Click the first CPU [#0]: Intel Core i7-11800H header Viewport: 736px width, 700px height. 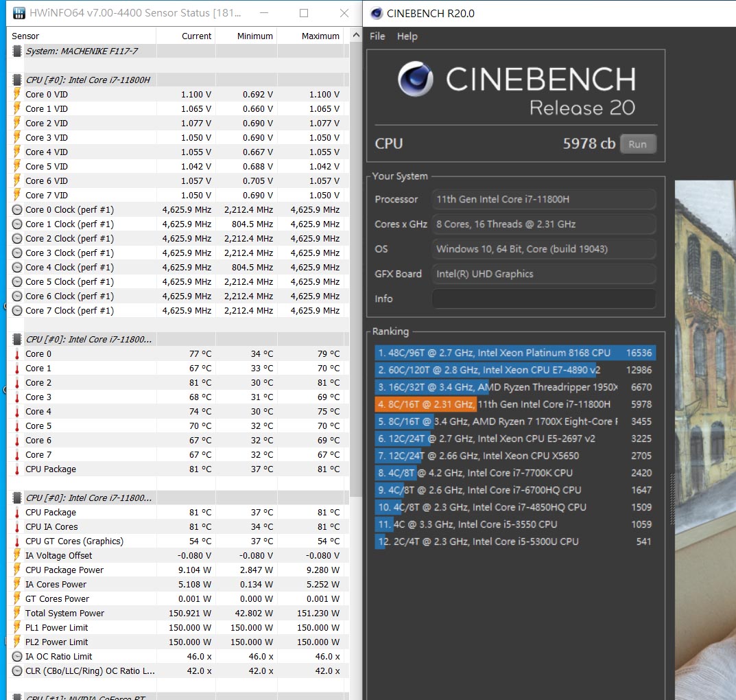pyautogui.click(x=88, y=80)
